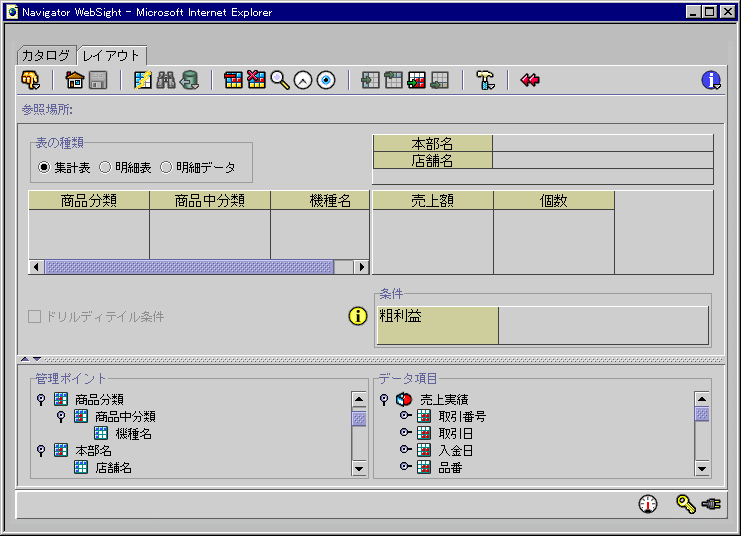Screen dimensions: 741x536
Task: Click the horizontal scrollbar right arrow
Action: coord(362,267)
